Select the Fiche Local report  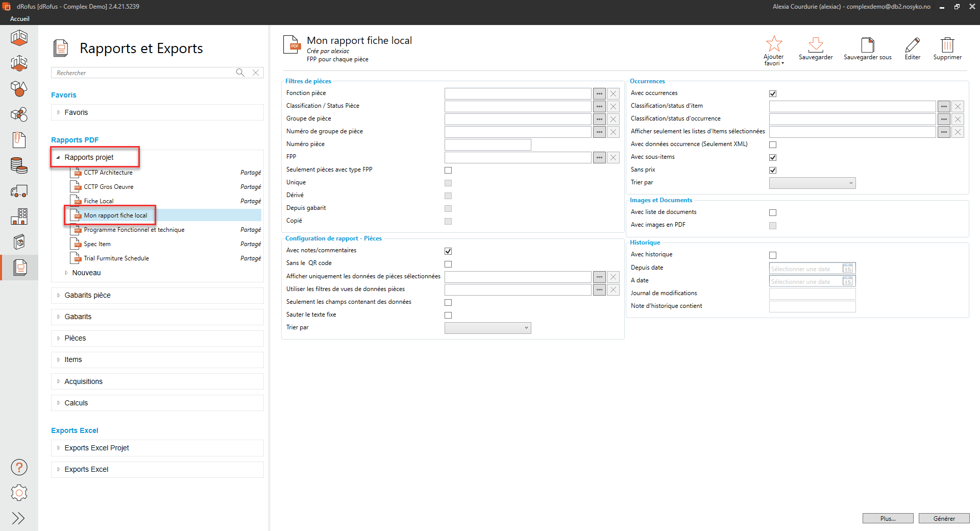click(99, 201)
